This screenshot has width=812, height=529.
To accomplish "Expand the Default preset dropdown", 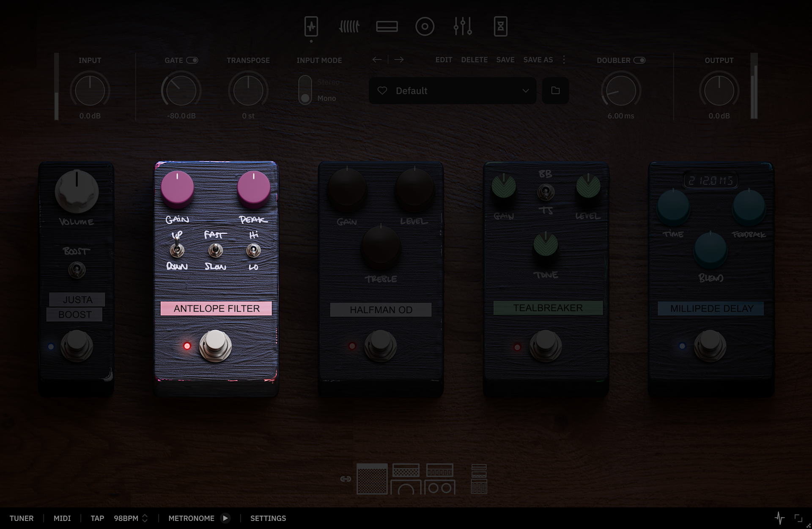I will pos(525,90).
